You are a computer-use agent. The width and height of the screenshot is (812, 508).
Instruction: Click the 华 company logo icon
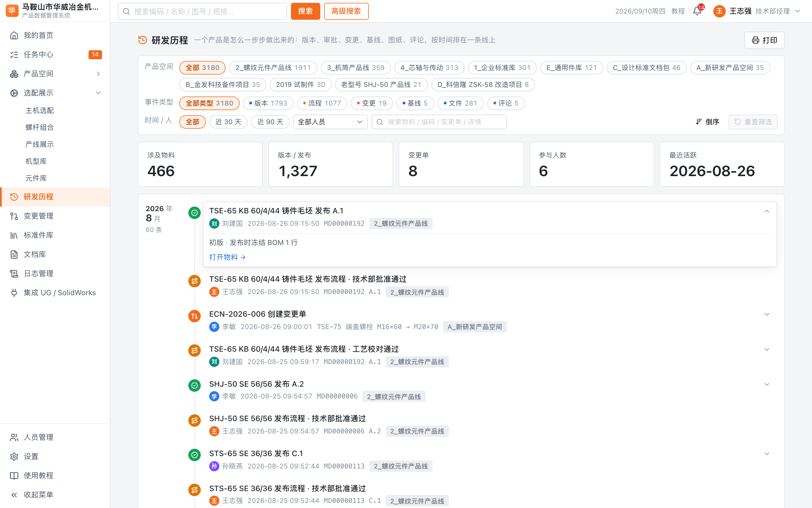coord(12,11)
